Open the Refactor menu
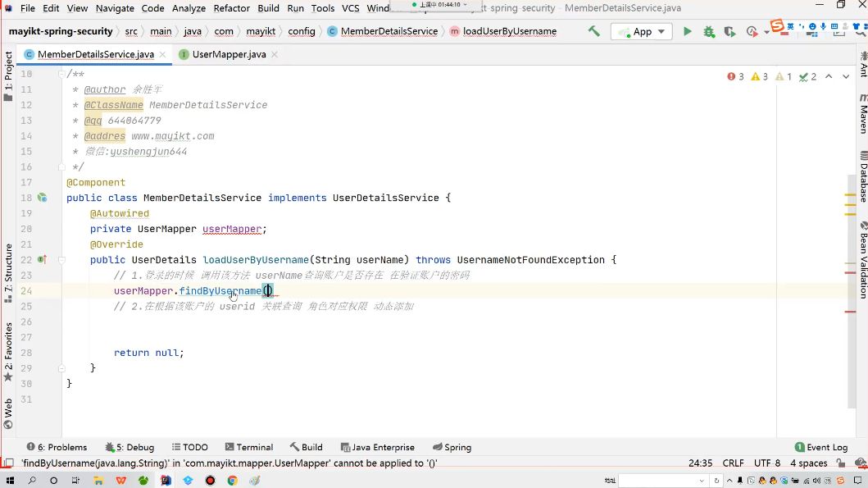 231,7
